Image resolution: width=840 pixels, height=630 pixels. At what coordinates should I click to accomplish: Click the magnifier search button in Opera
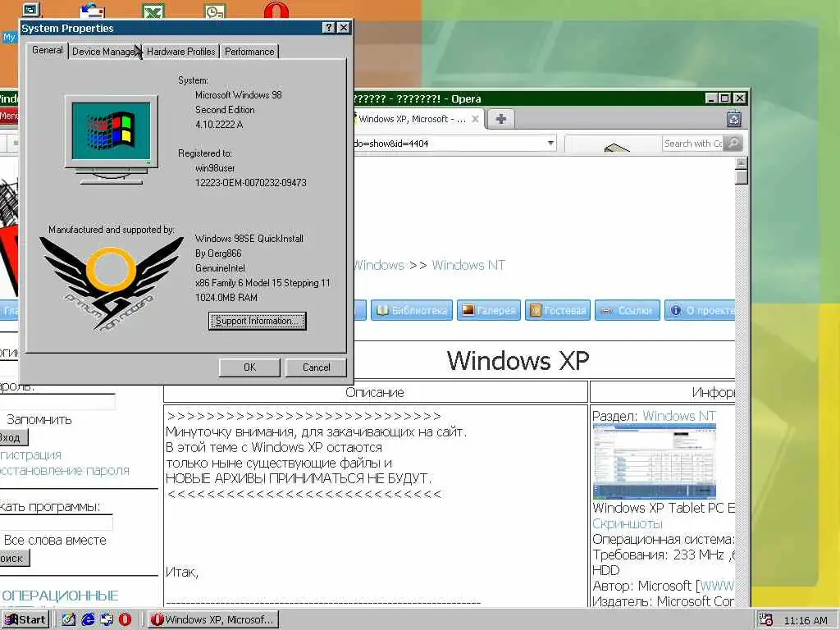coord(733,143)
